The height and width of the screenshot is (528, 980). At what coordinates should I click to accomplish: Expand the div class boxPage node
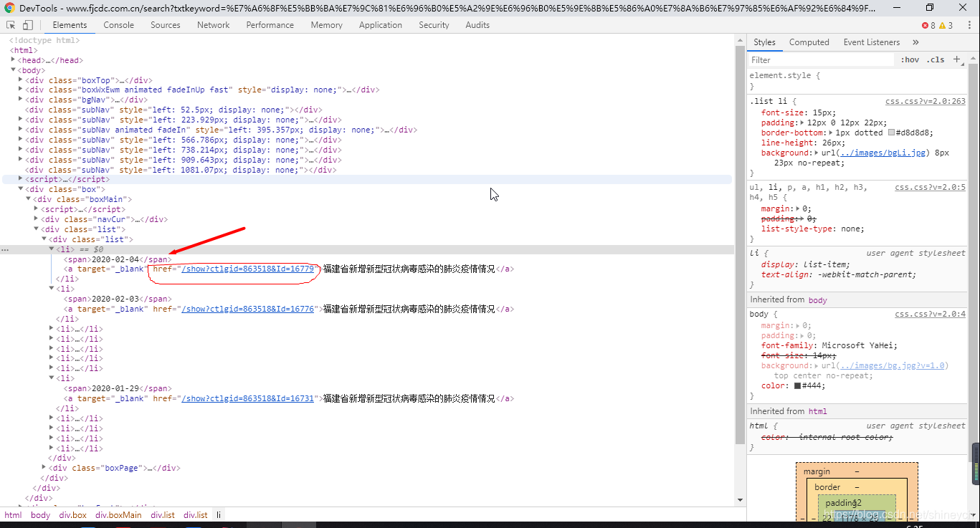44,468
